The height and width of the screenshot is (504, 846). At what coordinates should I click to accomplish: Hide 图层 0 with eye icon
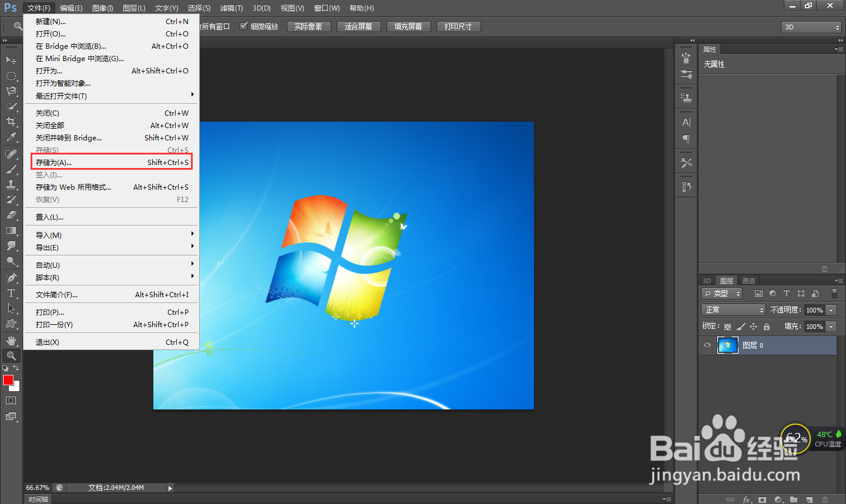point(707,345)
